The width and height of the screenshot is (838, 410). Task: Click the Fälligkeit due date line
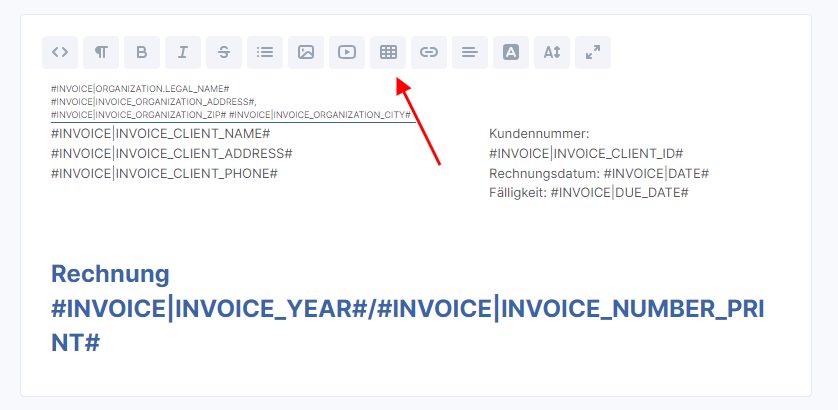(x=588, y=193)
